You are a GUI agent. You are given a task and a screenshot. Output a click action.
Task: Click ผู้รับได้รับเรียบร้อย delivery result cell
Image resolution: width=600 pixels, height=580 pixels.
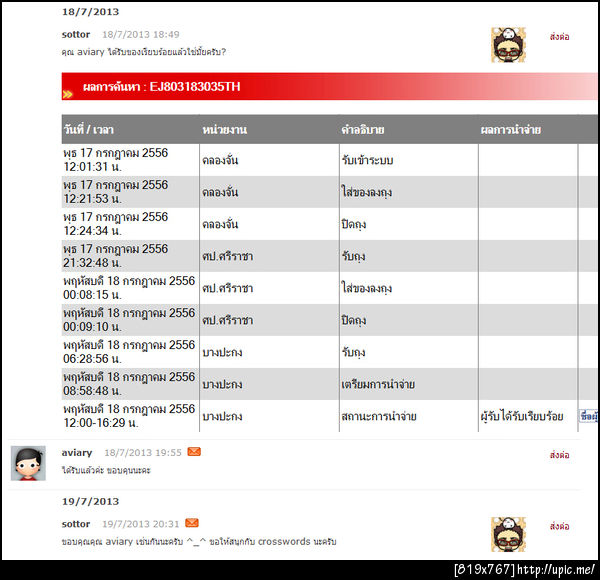click(528, 416)
